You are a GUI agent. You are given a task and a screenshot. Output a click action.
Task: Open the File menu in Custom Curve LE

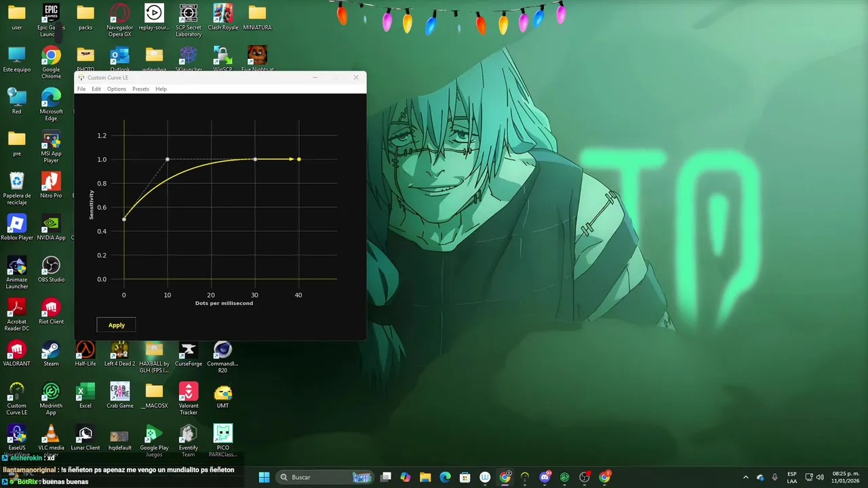pos(81,89)
